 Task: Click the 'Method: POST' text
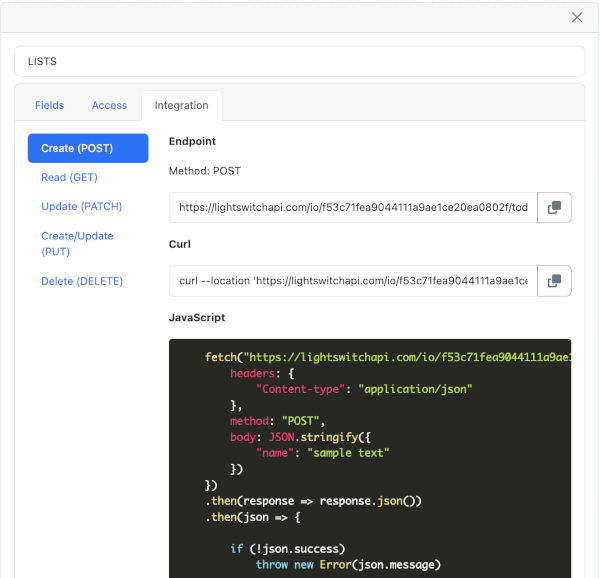[x=205, y=171]
